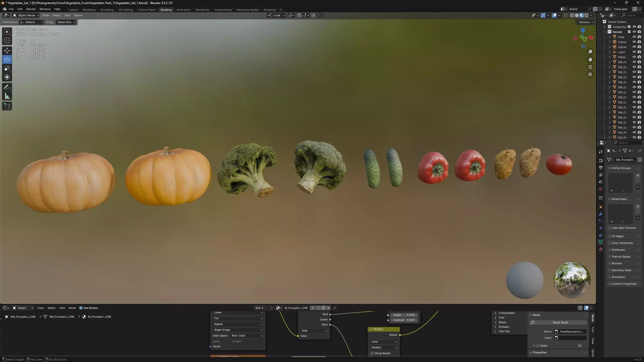The image size is (644, 362).
Task: Open the World properties tab
Action: point(601,189)
